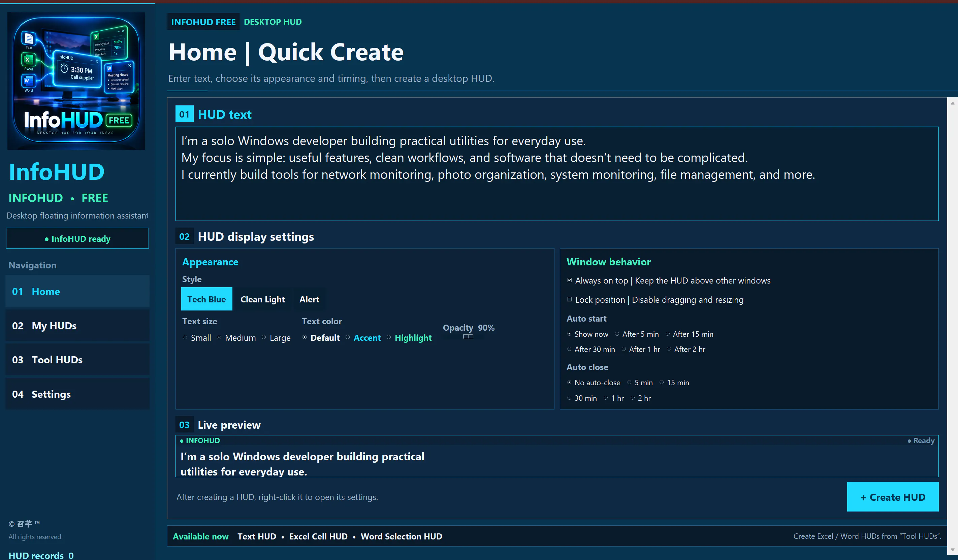
Task: Click the InfoHUD logo image
Action: [x=76, y=81]
